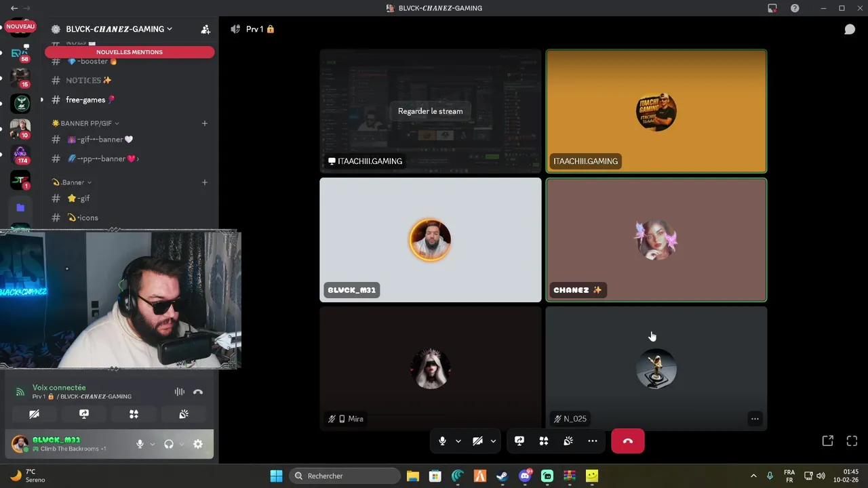Viewport: 868px width, 488px height.
Task: Open the pp-banner channel
Action: tap(102, 159)
